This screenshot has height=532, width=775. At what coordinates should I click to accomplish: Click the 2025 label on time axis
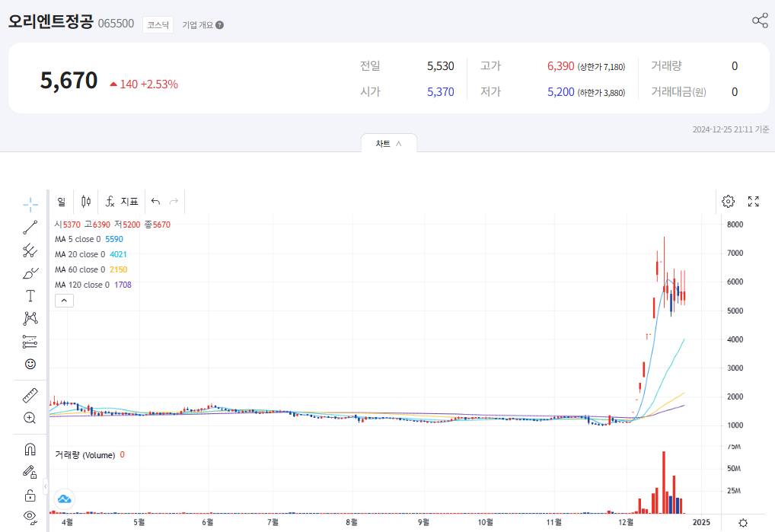pyautogui.click(x=701, y=522)
